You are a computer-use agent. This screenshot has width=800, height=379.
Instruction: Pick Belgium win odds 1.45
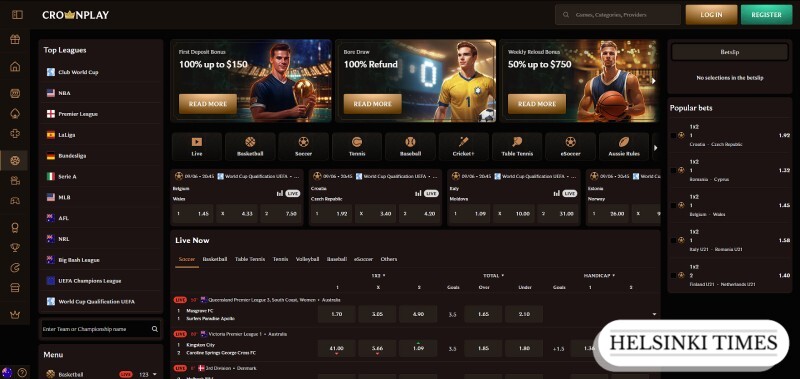pos(193,214)
